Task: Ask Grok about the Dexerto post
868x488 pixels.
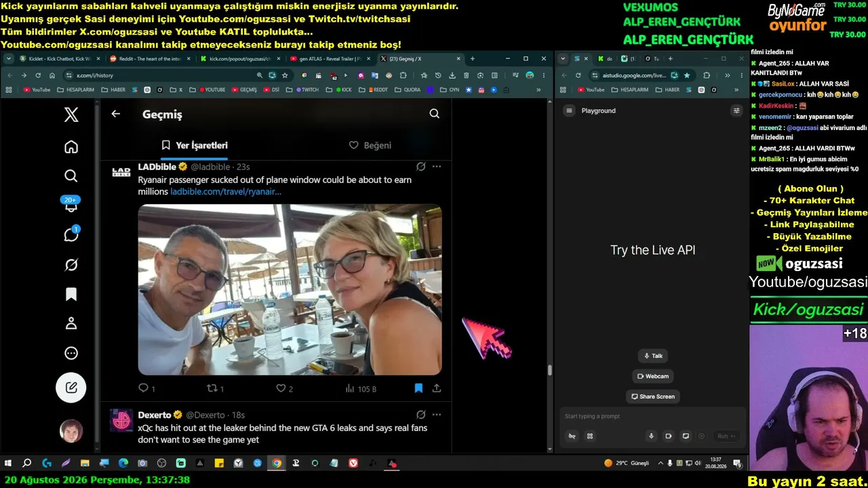Action: click(421, 415)
